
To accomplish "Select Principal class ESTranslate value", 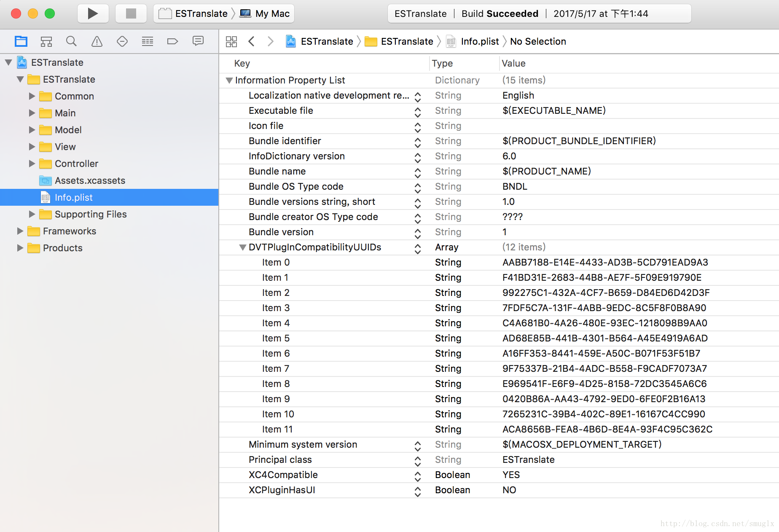I will 528,459.
